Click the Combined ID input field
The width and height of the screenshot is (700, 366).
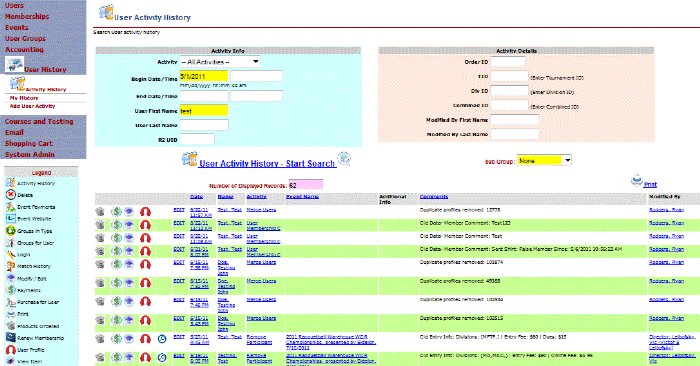point(509,105)
